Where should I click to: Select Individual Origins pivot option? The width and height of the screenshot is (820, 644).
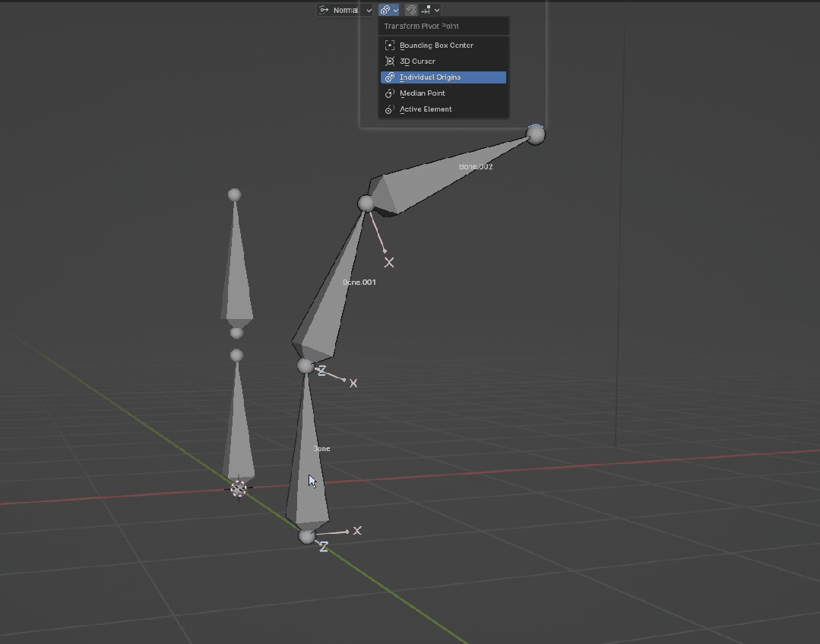click(444, 77)
